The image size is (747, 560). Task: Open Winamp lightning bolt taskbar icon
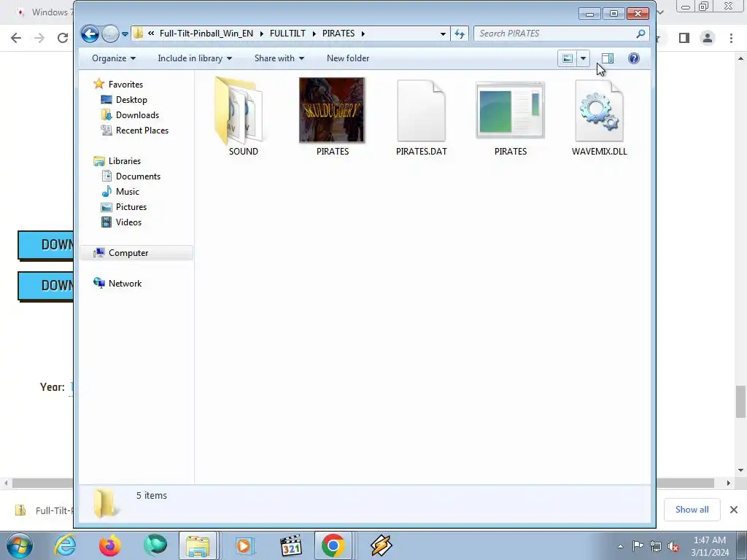tap(381, 545)
